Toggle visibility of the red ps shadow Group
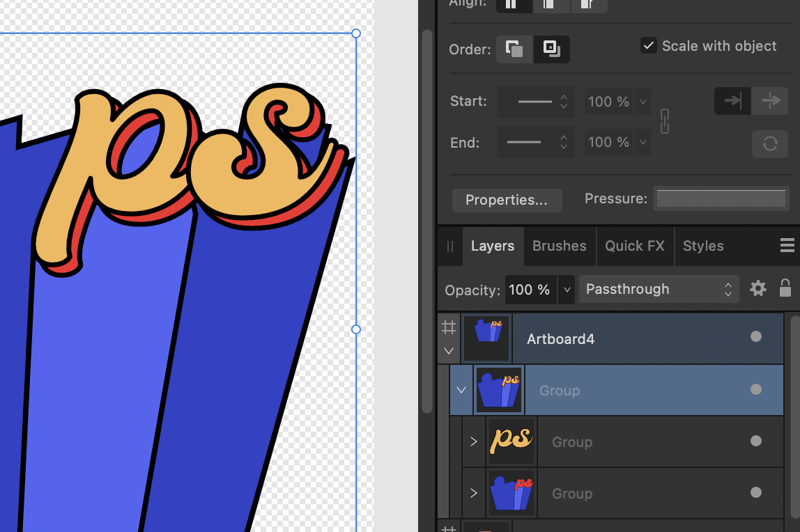800x532 pixels. (756, 492)
